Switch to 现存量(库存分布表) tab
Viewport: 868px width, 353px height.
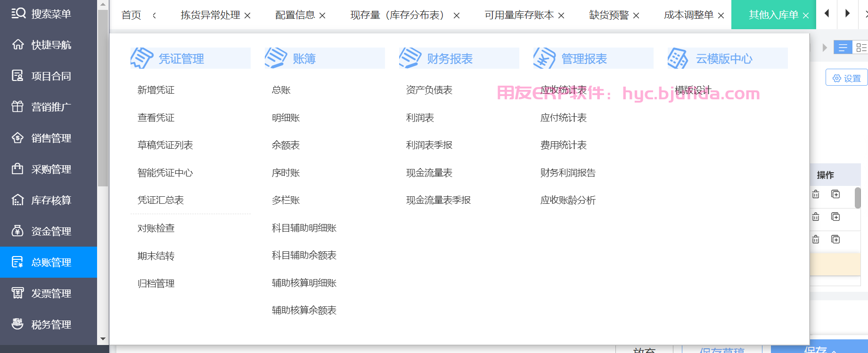400,15
